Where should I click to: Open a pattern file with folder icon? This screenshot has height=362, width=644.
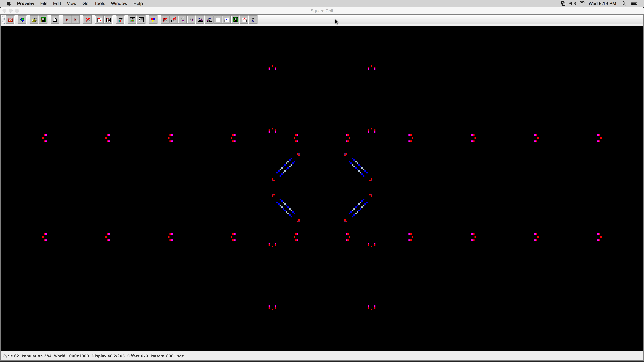34,20
